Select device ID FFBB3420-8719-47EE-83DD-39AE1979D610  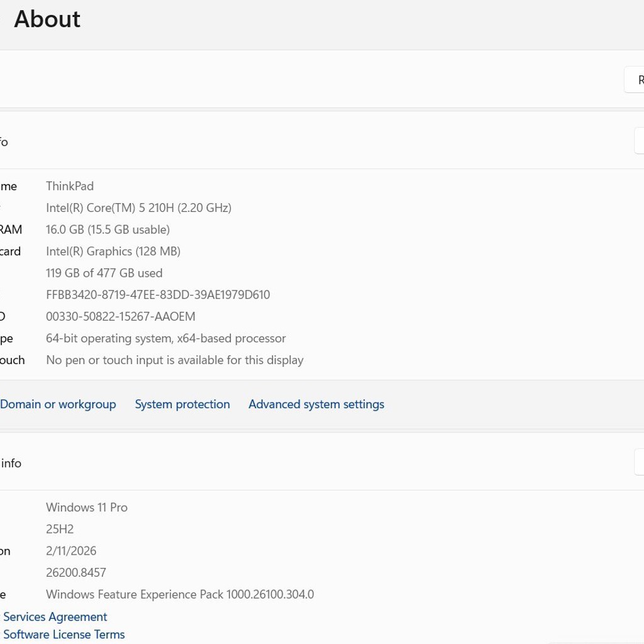[x=158, y=295]
